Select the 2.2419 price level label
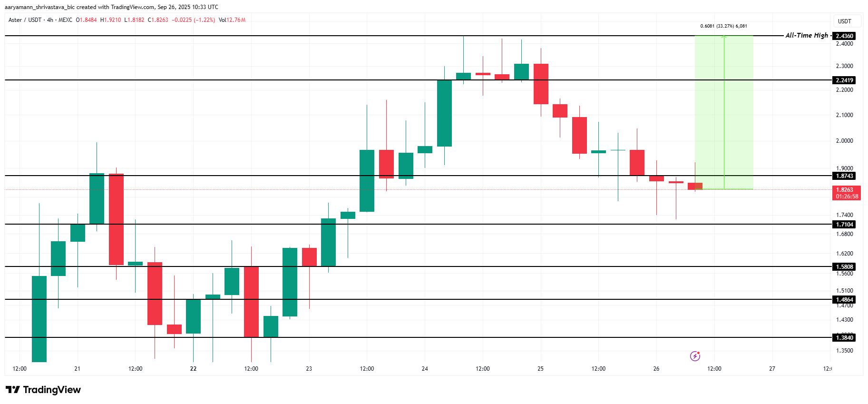The image size is (868, 404). 845,80
